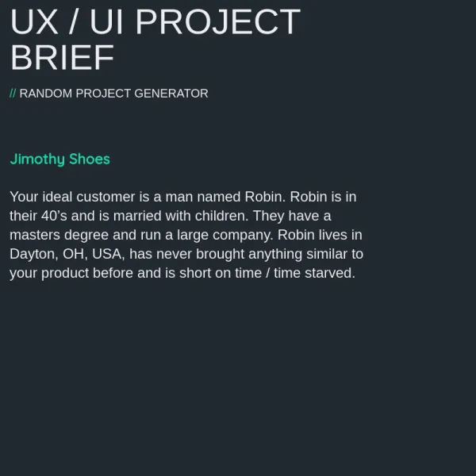Click the word starved ending the paragraph
The image size is (476, 476).
point(330,273)
